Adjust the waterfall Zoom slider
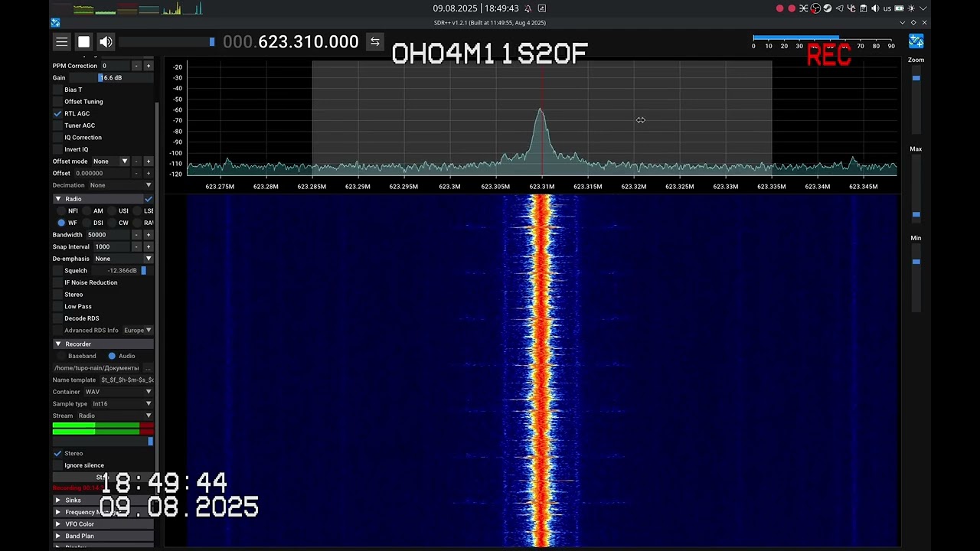 pos(916,100)
